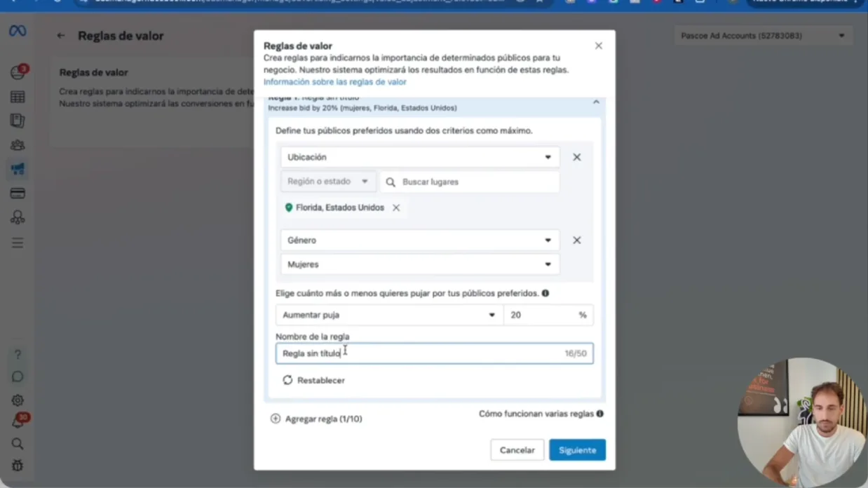Viewport: 868px width, 488px height.
Task: Open the audiences people icon in sidebar
Action: click(18, 145)
